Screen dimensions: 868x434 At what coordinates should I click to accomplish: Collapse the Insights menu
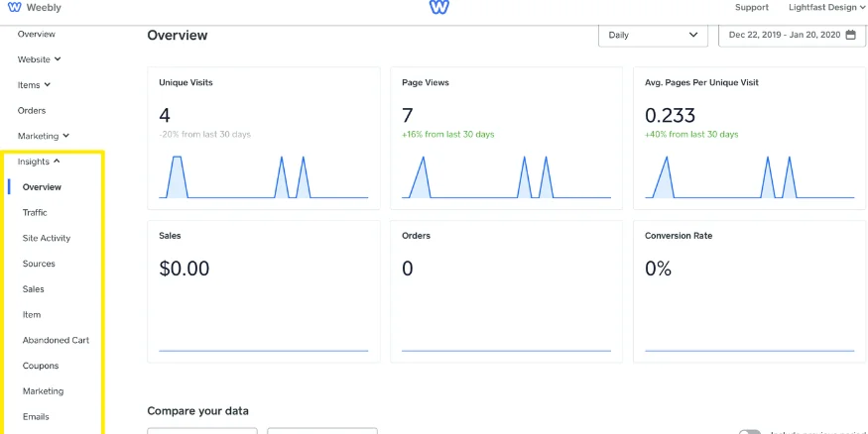tap(39, 162)
